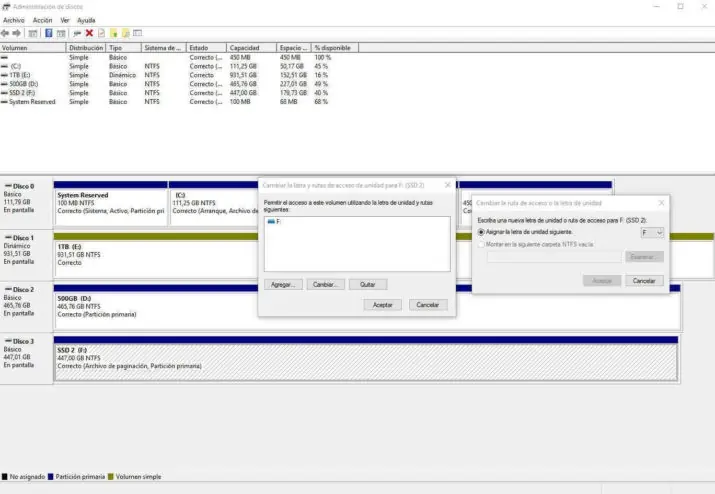The width and height of the screenshot is (715, 494).
Task: Click Cancelar in the change drive letter dialog
Action: (644, 281)
